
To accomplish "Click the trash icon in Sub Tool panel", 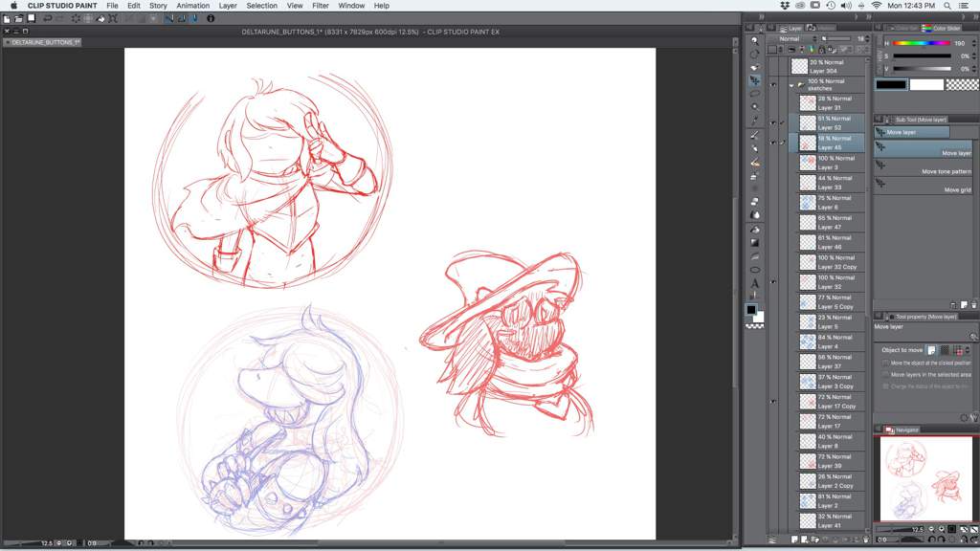I will coord(973,305).
